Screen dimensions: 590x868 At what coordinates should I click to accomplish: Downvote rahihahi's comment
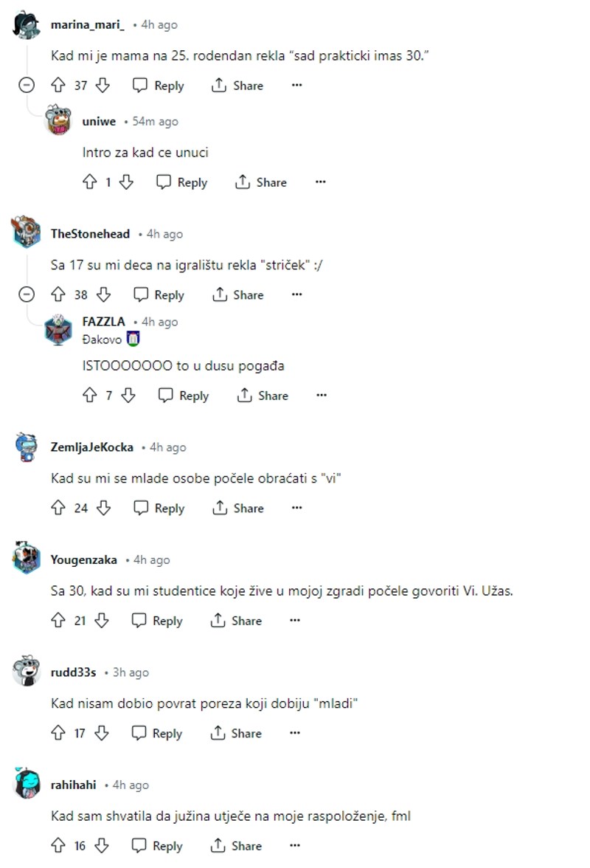pyautogui.click(x=102, y=846)
